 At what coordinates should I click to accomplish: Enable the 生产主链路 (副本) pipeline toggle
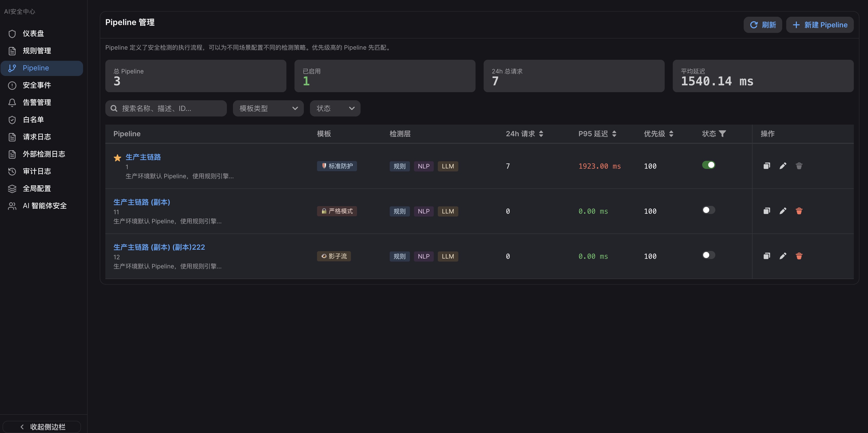pos(709,210)
